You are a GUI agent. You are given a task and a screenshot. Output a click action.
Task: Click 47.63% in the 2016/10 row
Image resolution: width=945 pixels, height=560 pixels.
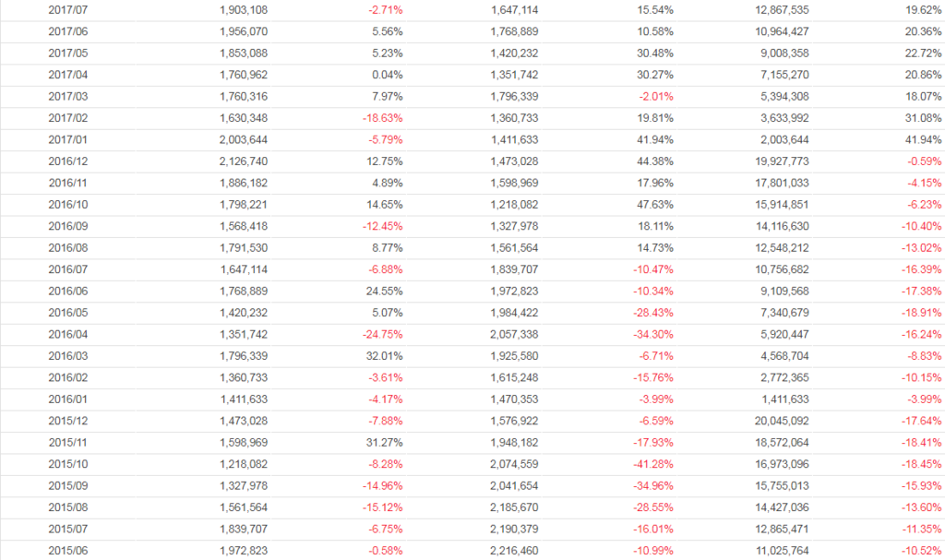[x=655, y=204]
